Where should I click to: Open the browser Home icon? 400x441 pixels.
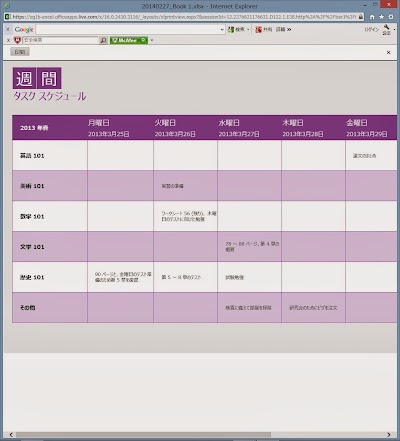click(372, 17)
